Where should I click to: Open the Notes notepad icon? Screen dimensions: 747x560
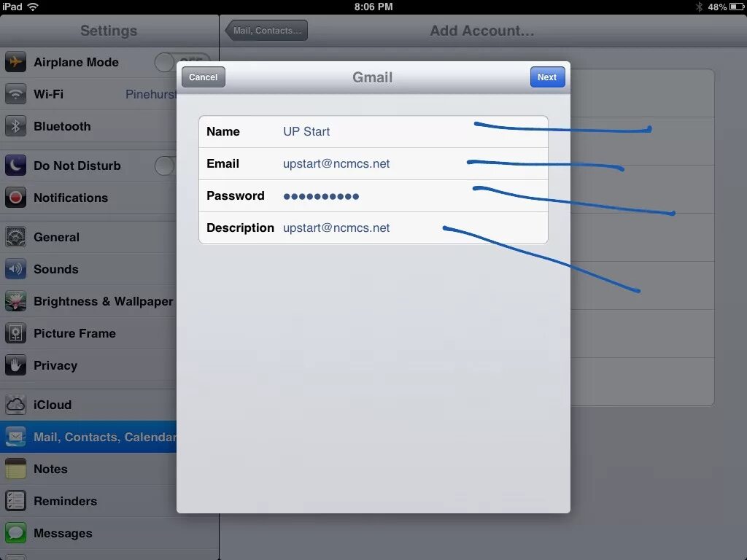[15, 469]
